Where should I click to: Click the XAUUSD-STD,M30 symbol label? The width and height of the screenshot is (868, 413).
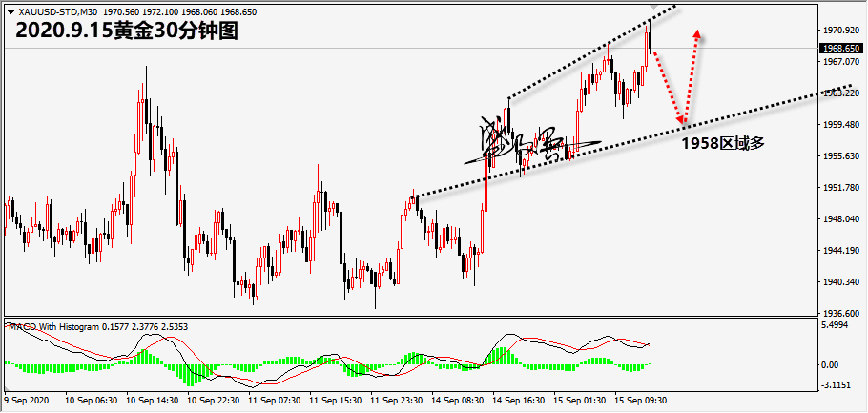[x=56, y=11]
